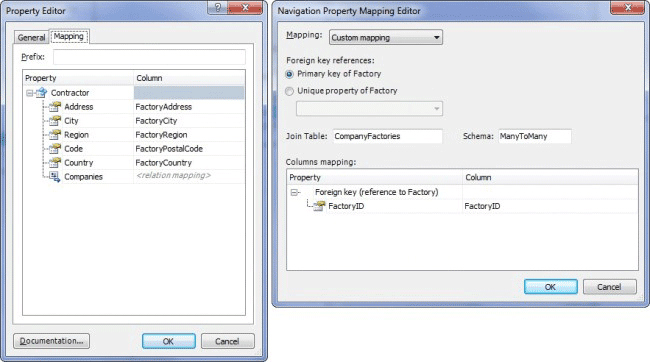Select the Address property row
This screenshot has height=362, width=650.
pyautogui.click(x=134, y=107)
